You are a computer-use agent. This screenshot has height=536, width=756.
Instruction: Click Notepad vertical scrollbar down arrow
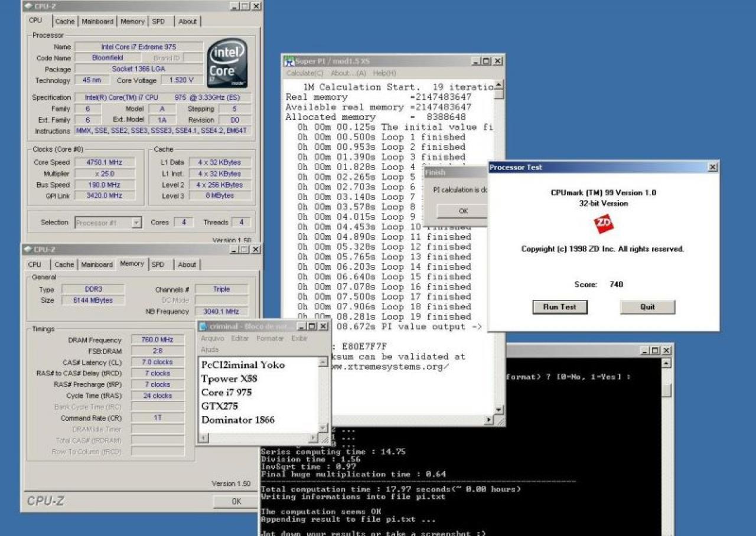[x=323, y=428]
